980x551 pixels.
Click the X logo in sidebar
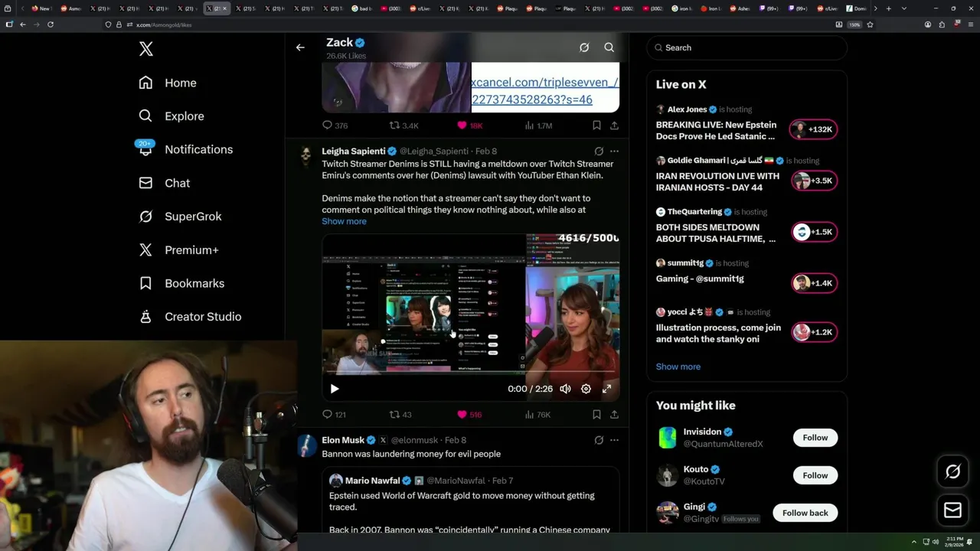146,49
